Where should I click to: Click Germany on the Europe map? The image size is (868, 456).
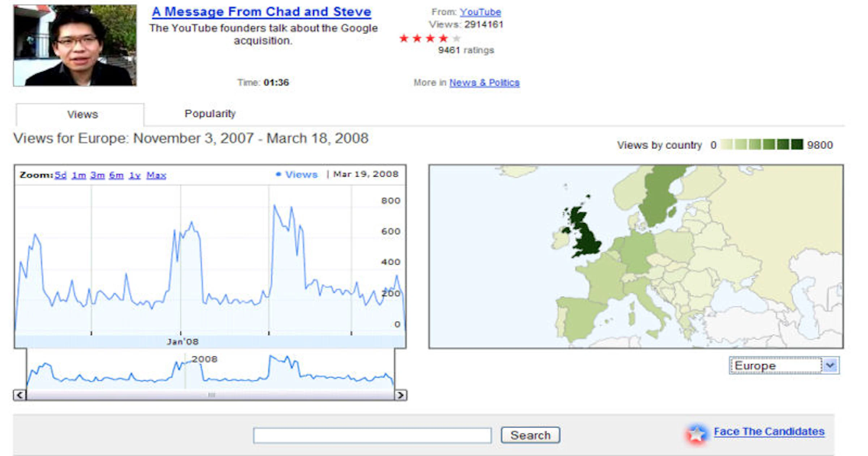[x=638, y=252]
